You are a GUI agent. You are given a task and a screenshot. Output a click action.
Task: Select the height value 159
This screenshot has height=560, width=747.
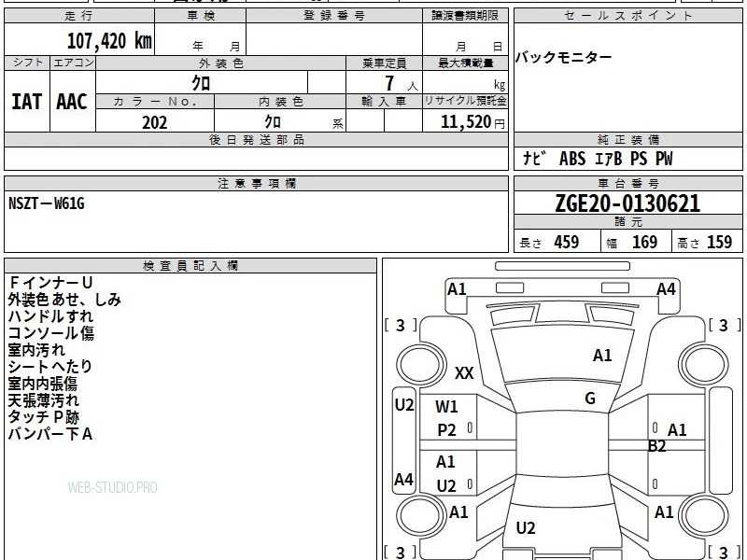click(x=719, y=242)
